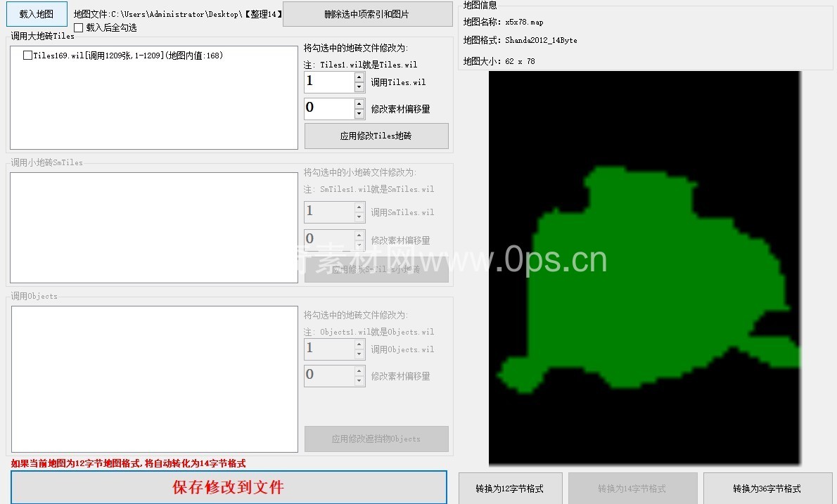
Task: Convert map using 转换为36字节格式 button
Action: tap(767, 489)
